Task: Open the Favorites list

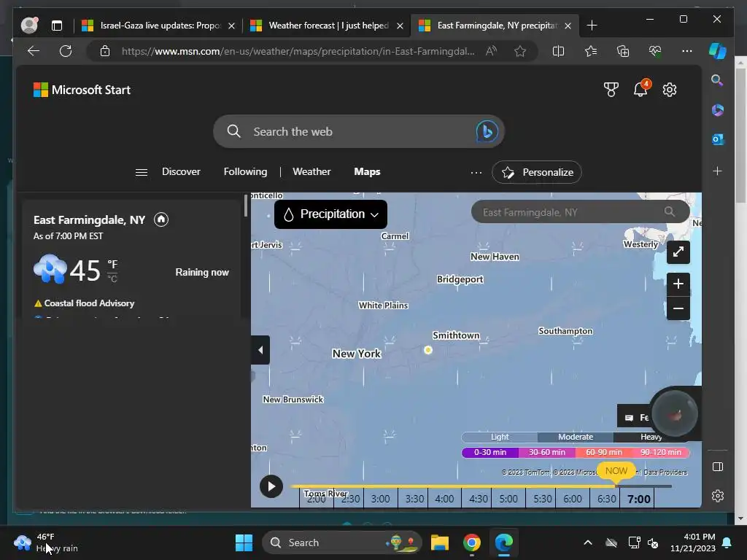Action: pos(591,51)
